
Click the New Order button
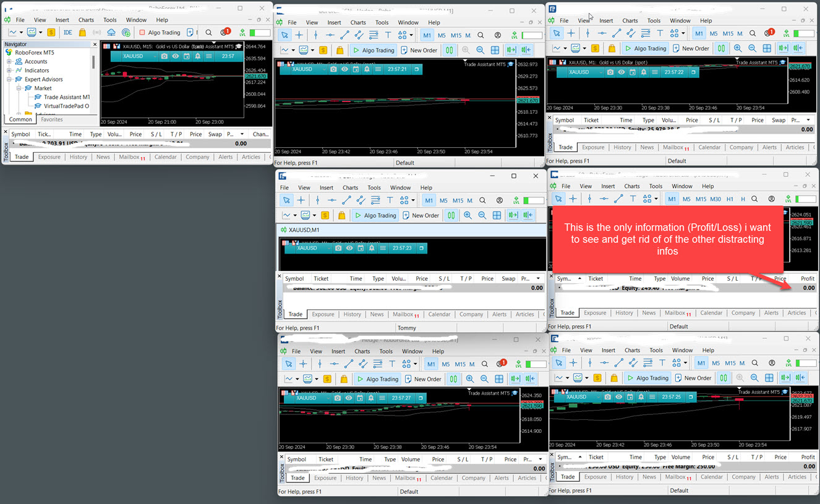click(x=419, y=50)
